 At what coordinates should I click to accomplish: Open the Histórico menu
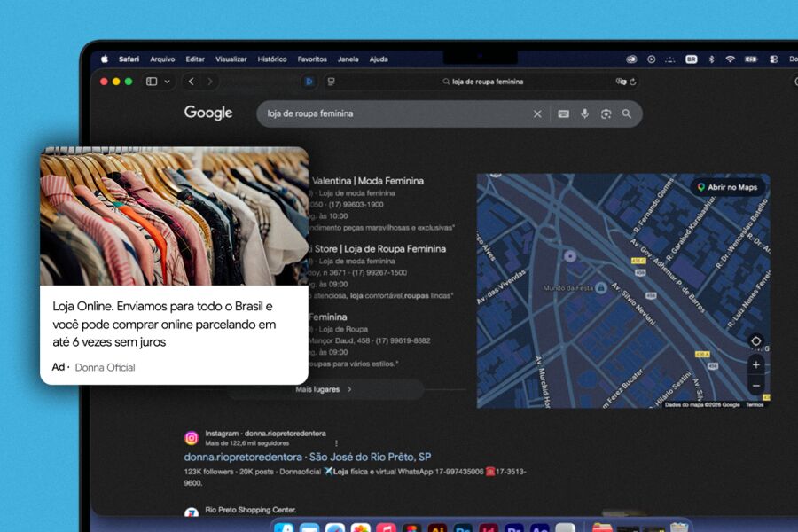coord(272,59)
